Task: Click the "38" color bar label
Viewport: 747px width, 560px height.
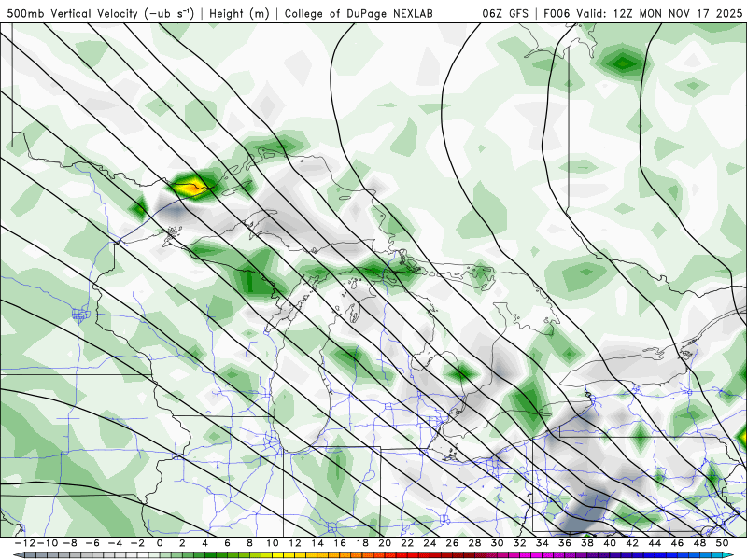Action: [x=587, y=543]
